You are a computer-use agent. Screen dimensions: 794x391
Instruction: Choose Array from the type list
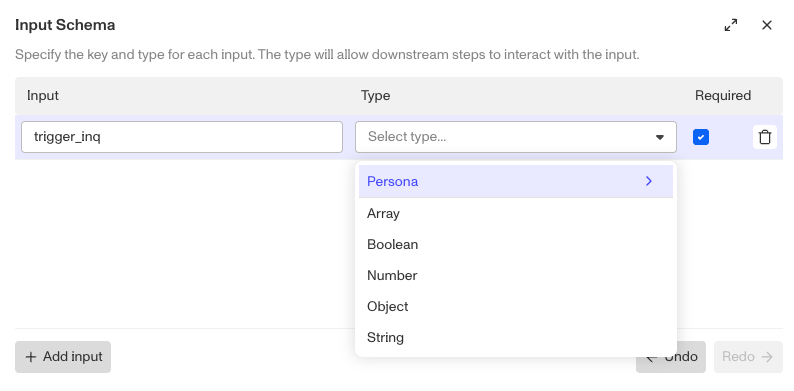click(x=515, y=213)
